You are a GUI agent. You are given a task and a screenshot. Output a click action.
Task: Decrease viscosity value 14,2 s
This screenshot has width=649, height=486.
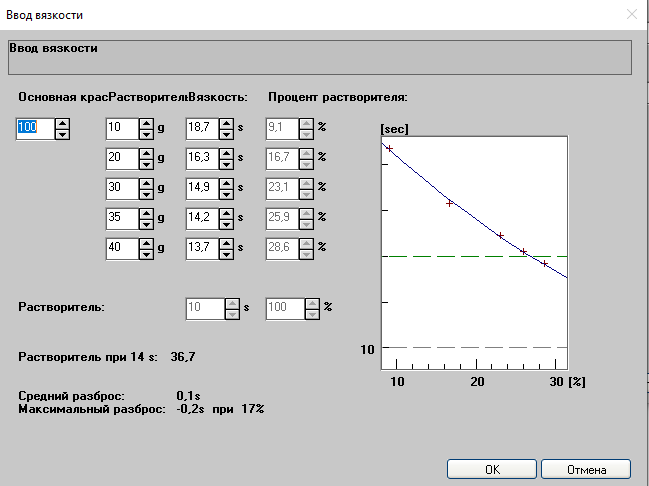click(x=226, y=224)
